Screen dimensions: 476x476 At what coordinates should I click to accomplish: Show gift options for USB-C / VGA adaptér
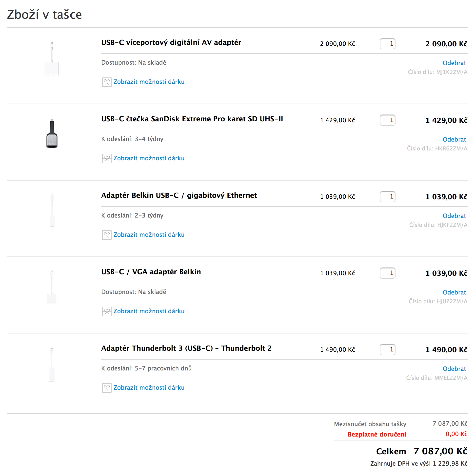149,311
